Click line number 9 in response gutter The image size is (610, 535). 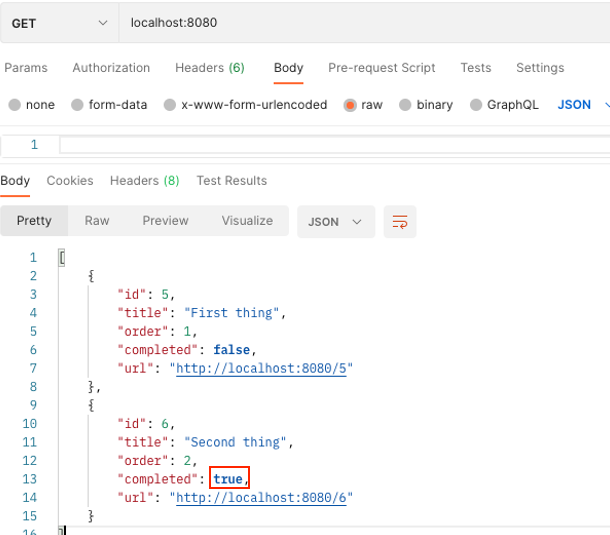tap(33, 405)
